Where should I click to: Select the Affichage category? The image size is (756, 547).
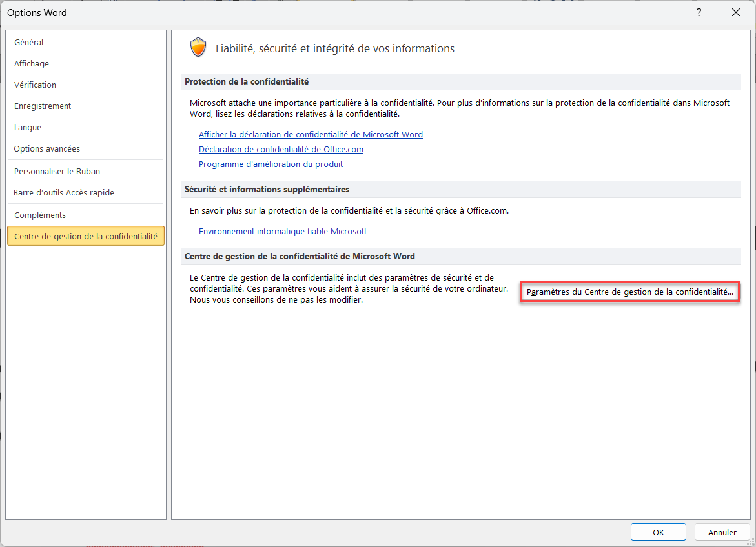tap(32, 64)
